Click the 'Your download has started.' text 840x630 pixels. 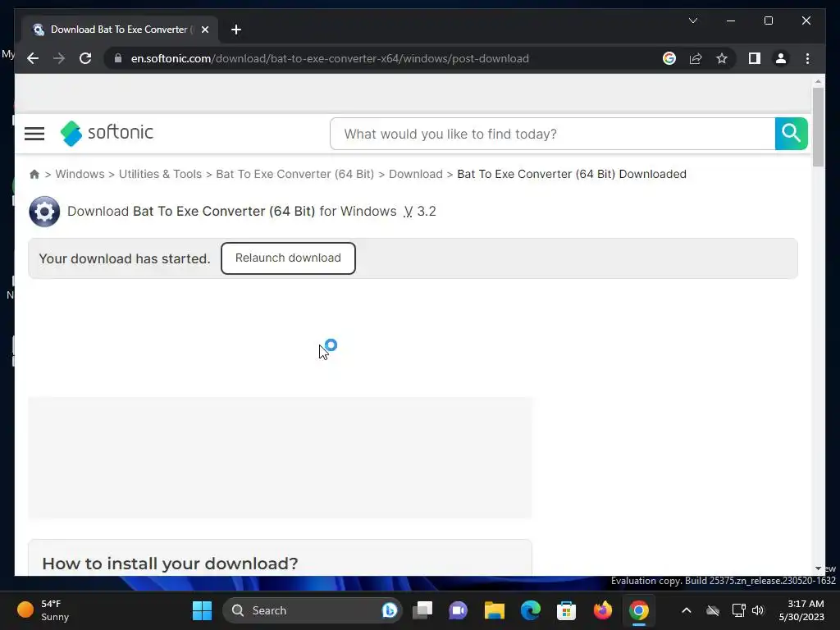(125, 258)
